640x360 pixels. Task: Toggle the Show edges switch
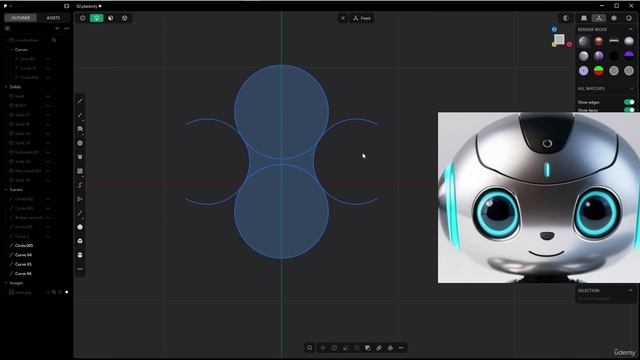629,102
